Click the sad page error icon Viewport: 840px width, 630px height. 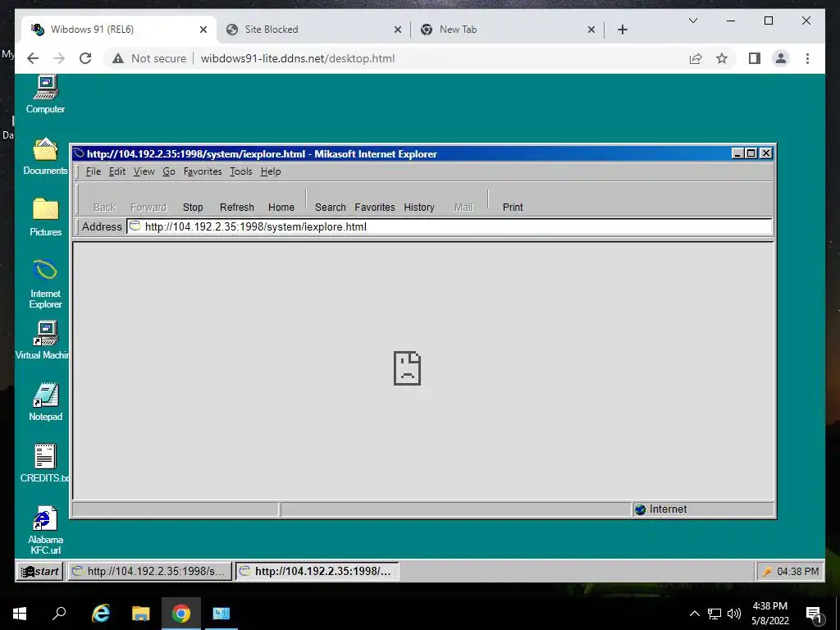pos(407,368)
